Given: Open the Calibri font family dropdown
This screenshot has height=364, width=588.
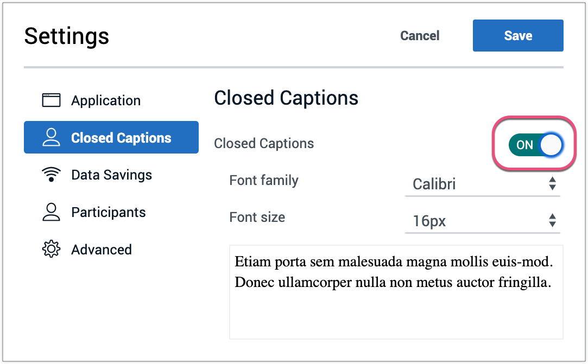Looking at the screenshot, I should pos(482,184).
